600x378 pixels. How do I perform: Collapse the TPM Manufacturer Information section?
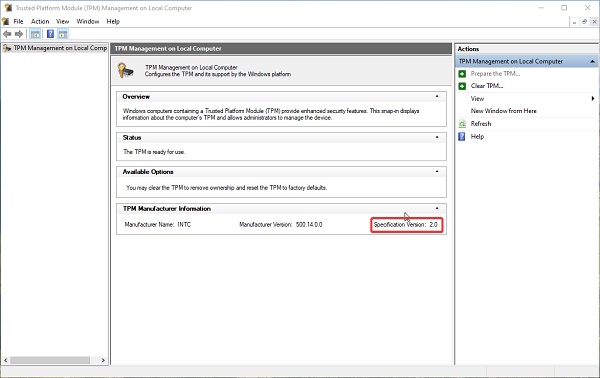pos(437,209)
